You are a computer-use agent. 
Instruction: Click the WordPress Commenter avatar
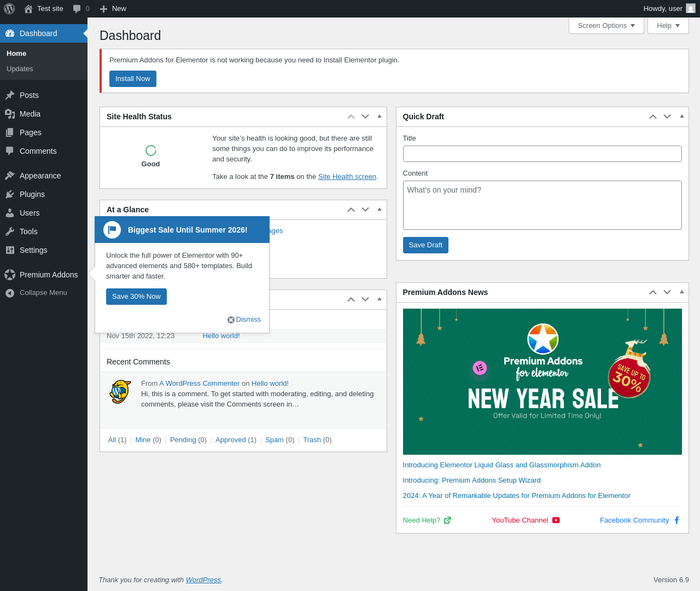pyautogui.click(x=120, y=392)
